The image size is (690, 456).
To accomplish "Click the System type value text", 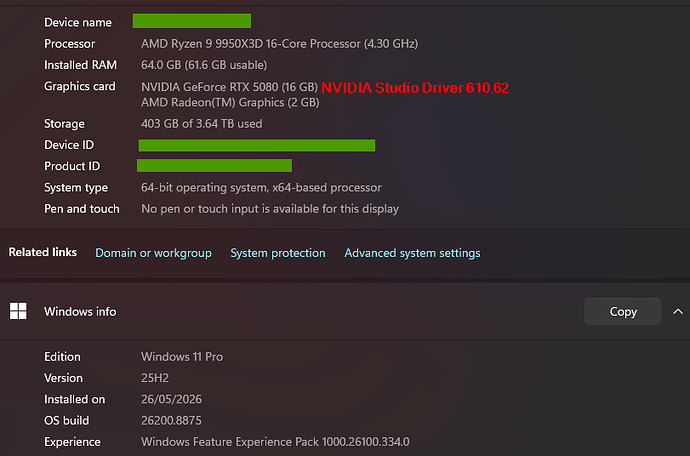I will tap(261, 188).
